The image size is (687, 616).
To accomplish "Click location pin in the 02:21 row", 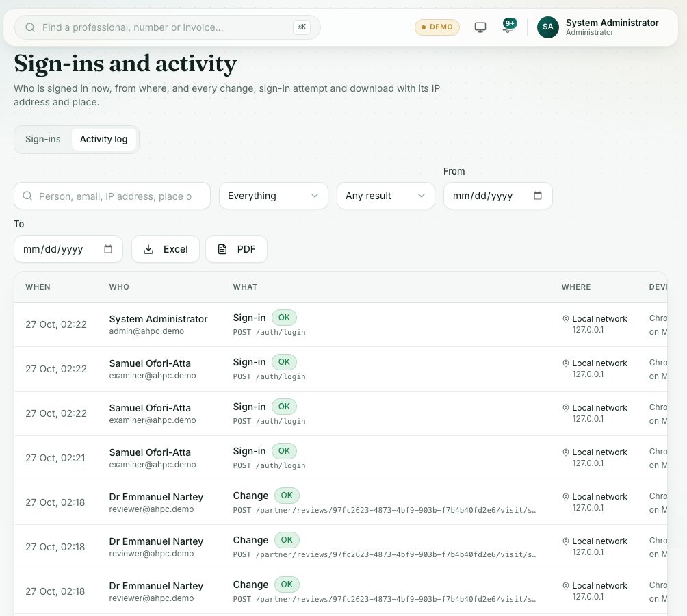I will (x=566, y=452).
